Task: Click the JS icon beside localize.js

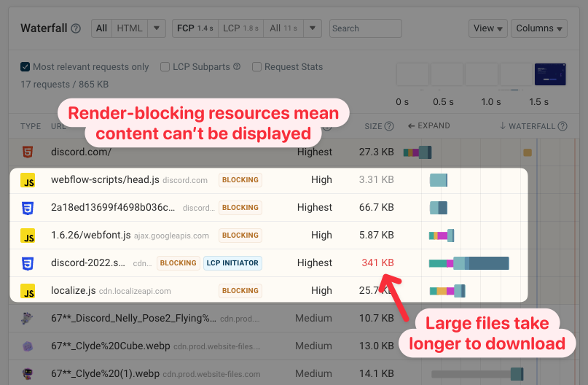Action: click(x=28, y=291)
